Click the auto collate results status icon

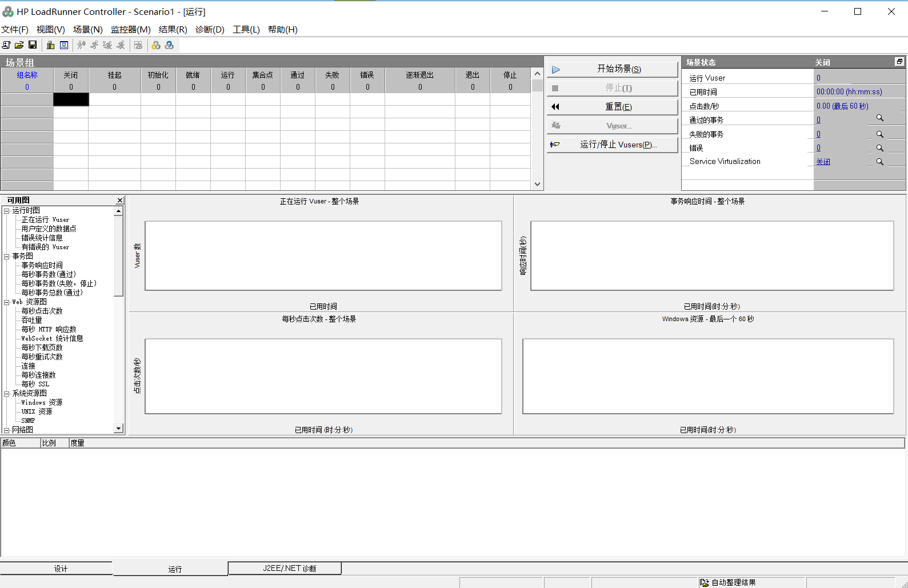[705, 582]
